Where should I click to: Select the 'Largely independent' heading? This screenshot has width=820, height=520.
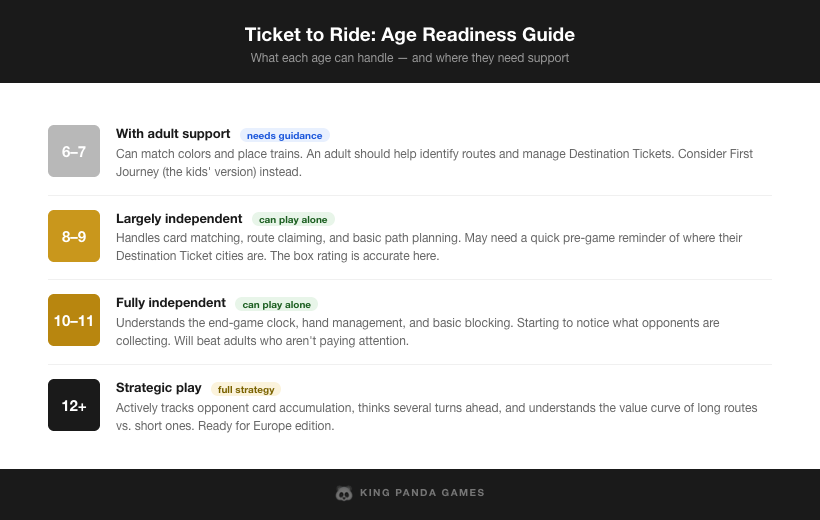click(x=179, y=219)
